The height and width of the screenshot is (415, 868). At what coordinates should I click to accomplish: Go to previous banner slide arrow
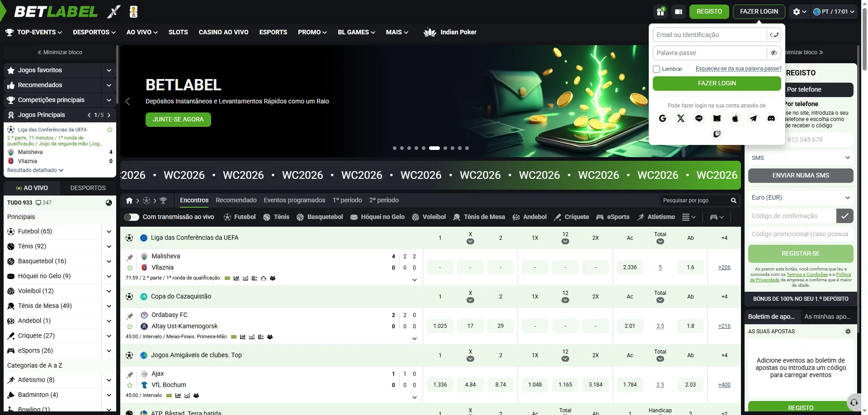pyautogui.click(x=127, y=101)
